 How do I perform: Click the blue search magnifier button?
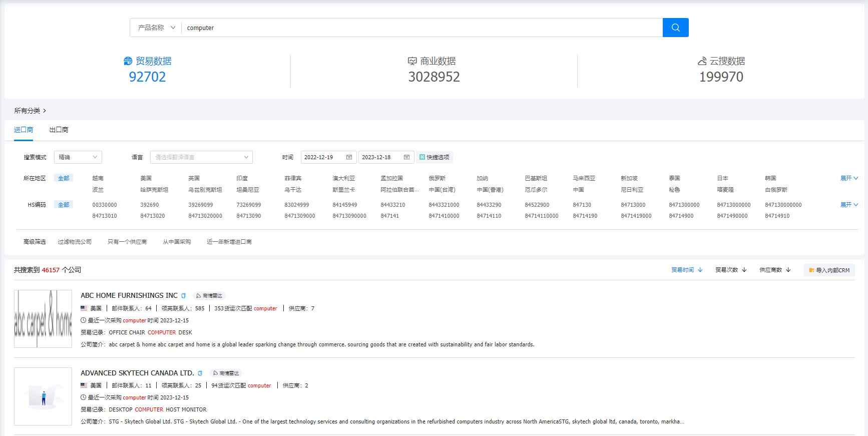coord(675,28)
